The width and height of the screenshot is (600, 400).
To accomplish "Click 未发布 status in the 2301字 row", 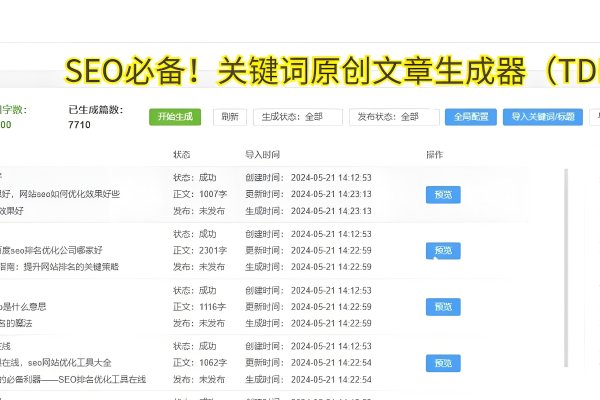I will [x=212, y=267].
